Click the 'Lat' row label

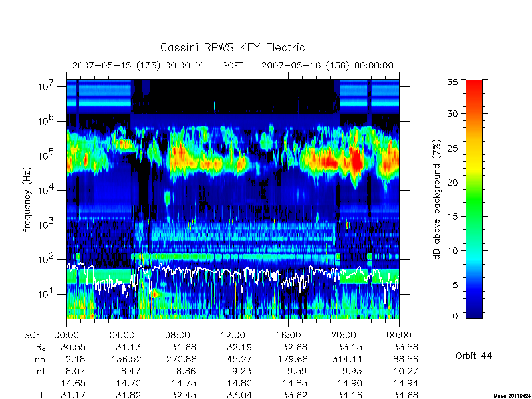tap(39, 371)
